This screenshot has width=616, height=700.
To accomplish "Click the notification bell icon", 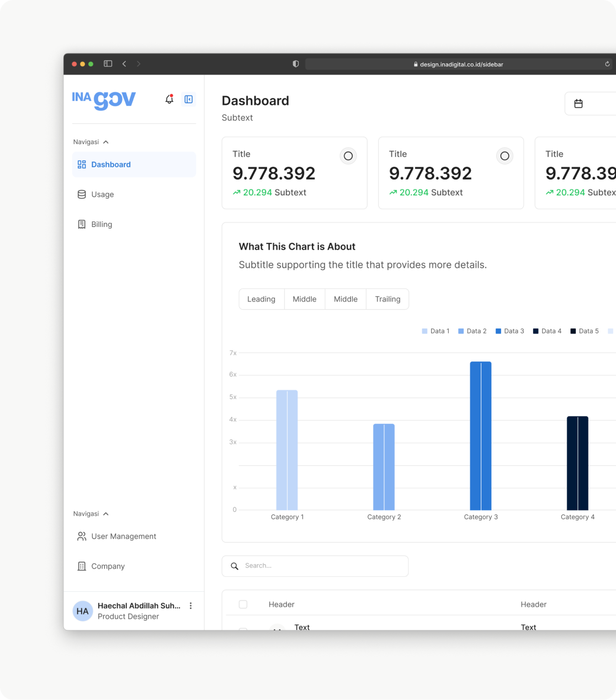I will [x=169, y=99].
